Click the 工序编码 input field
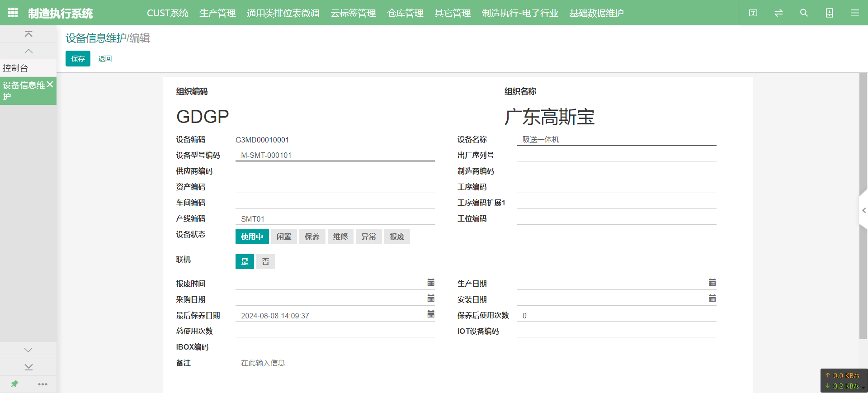The height and width of the screenshot is (393, 868). point(617,187)
